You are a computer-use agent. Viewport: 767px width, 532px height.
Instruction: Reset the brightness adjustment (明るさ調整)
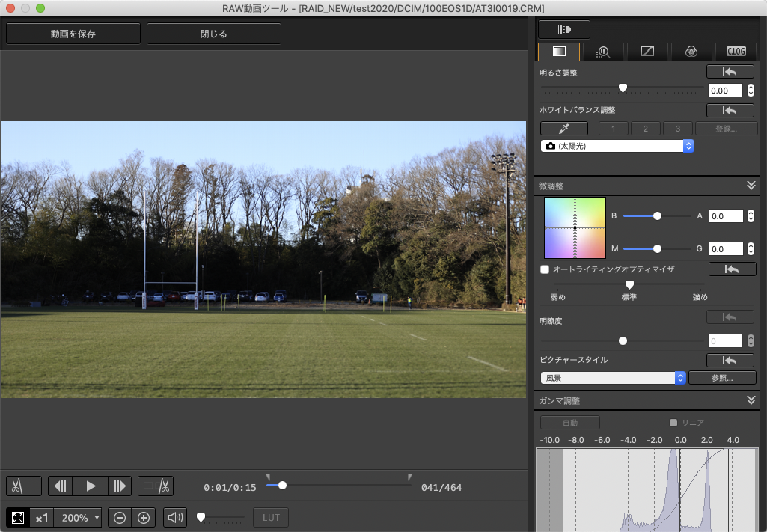point(730,72)
